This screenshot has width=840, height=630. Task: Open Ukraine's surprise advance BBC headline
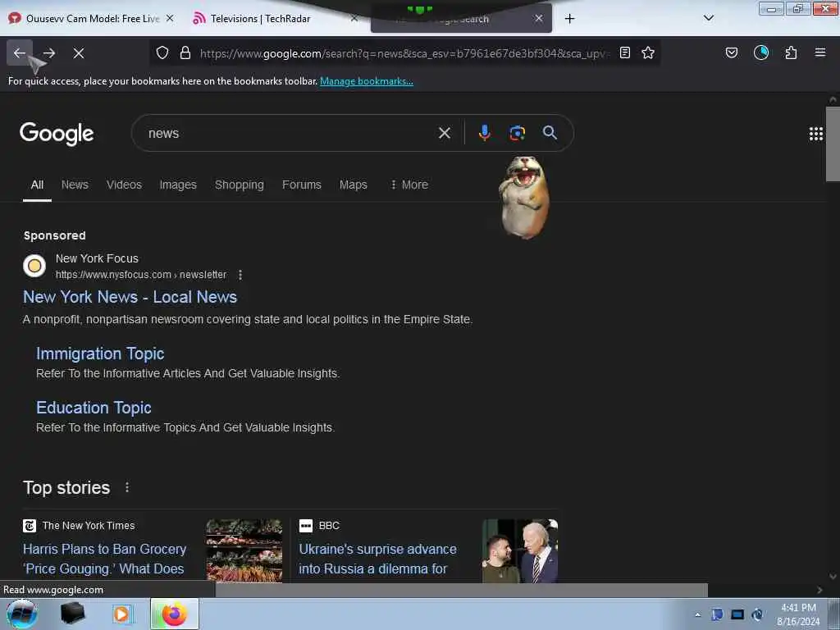click(x=377, y=559)
